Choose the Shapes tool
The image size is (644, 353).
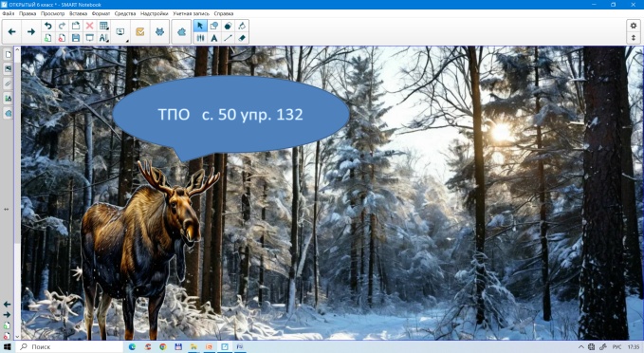coord(214,26)
